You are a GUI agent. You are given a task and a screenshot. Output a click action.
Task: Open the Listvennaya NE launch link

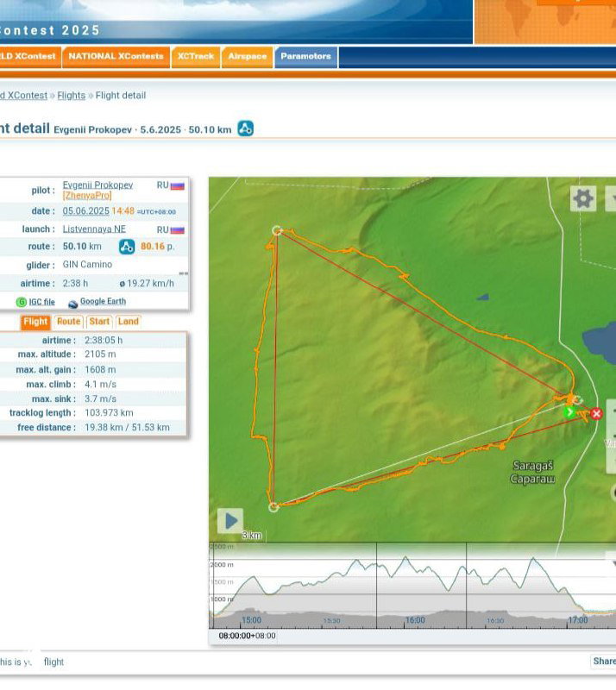coord(94,229)
